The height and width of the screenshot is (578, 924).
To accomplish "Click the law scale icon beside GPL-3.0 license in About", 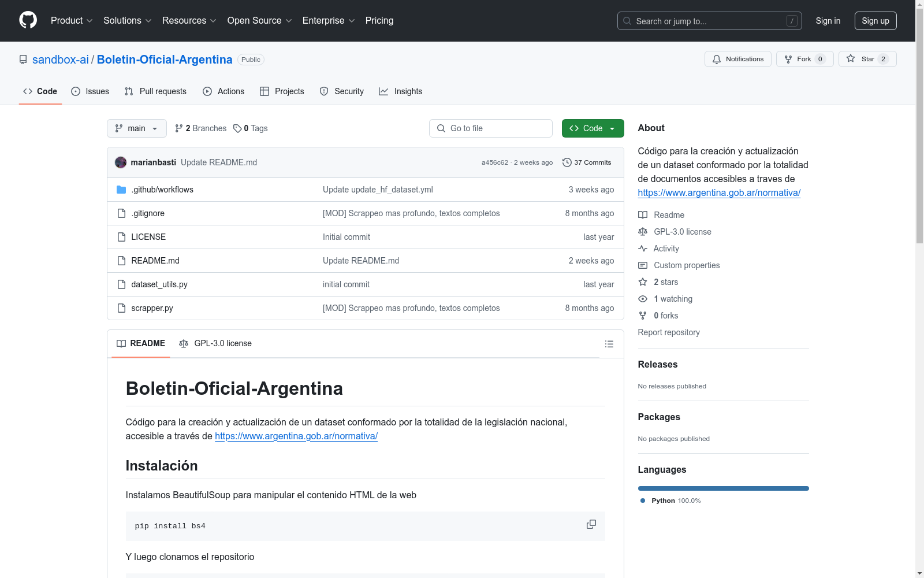I will coord(643,232).
